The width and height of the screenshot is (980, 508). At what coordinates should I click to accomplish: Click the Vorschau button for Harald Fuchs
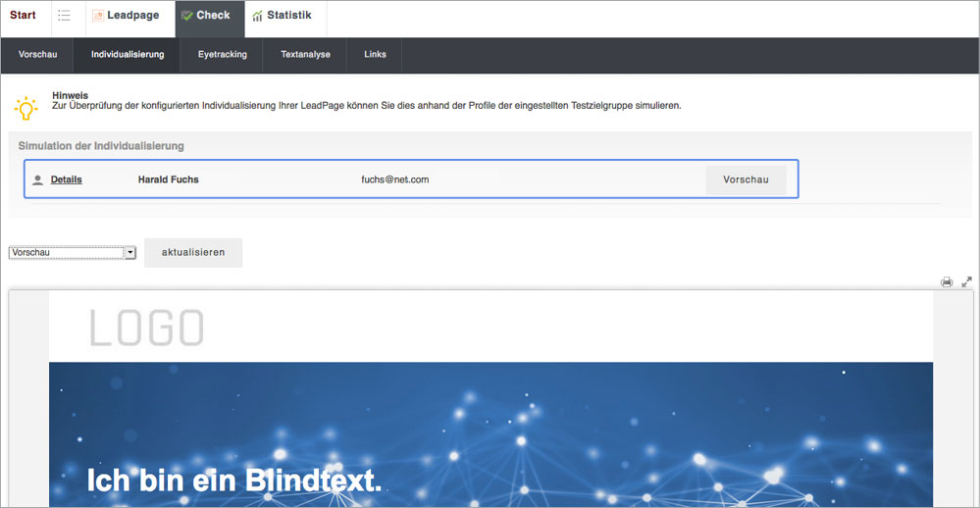746,180
